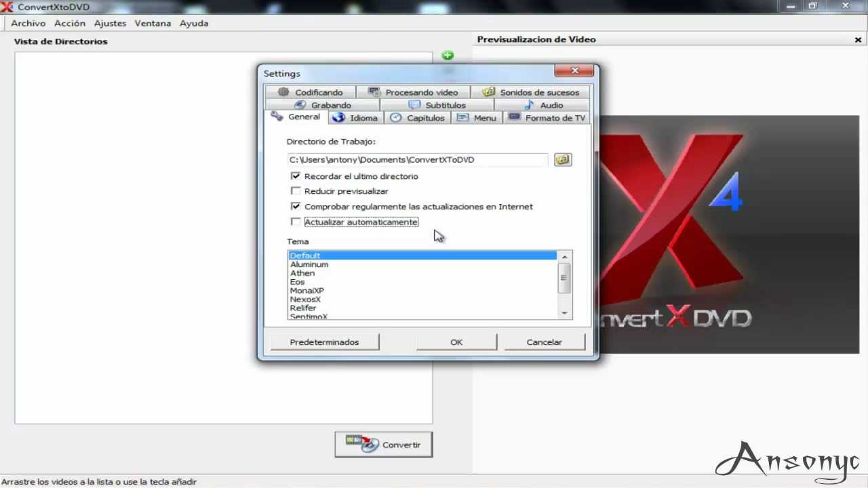Click the Convertir button
The image size is (868, 488).
384,445
